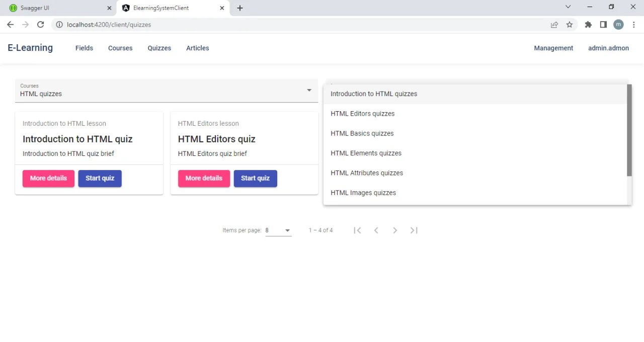This screenshot has width=644, height=342.
Task: Start the Introduction to HTML quiz
Action: point(100,179)
